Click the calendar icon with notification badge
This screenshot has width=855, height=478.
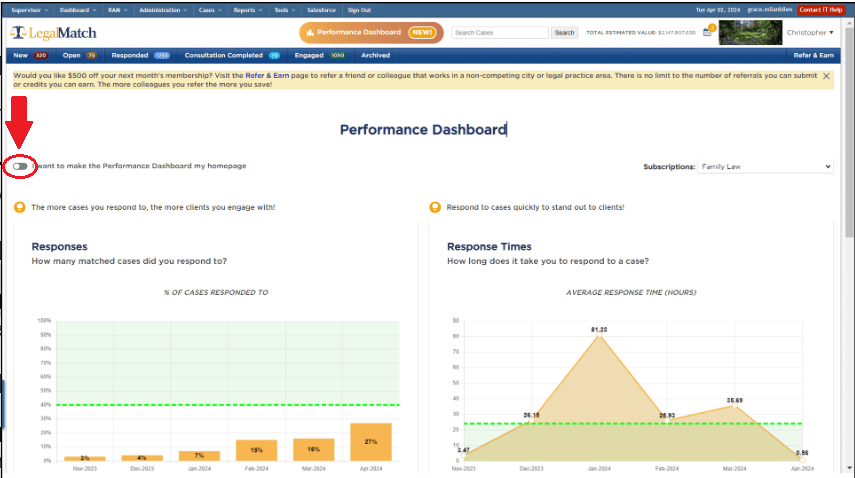[x=708, y=32]
